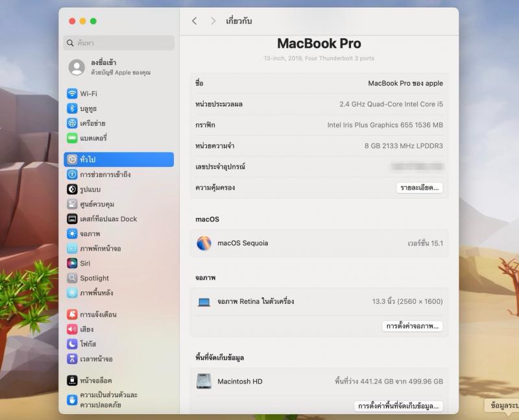Open coverage details button (รายละเอียด...)
Image resolution: width=519 pixels, height=420 pixels.
pyautogui.click(x=419, y=188)
